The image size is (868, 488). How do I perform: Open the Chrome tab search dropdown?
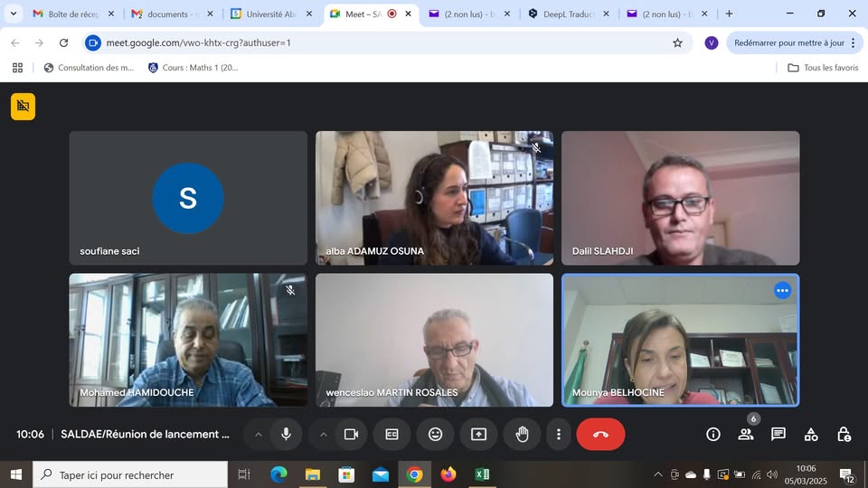[13, 14]
